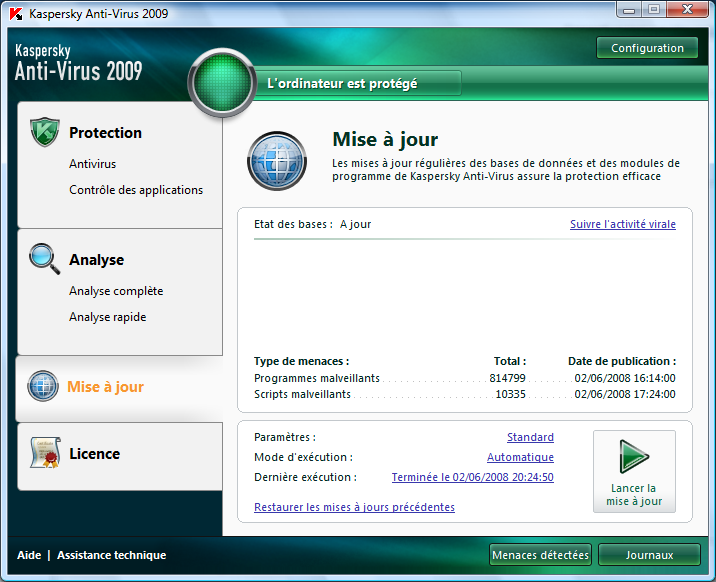Click the Licence certificate icon
Image resolution: width=716 pixels, height=582 pixels.
[x=45, y=454]
